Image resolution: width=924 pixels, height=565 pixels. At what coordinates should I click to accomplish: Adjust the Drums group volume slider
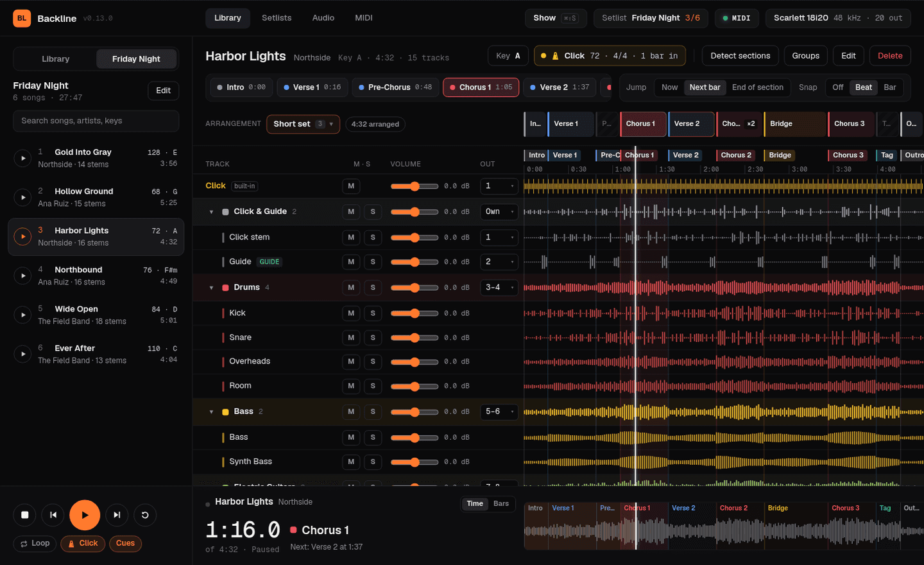415,288
